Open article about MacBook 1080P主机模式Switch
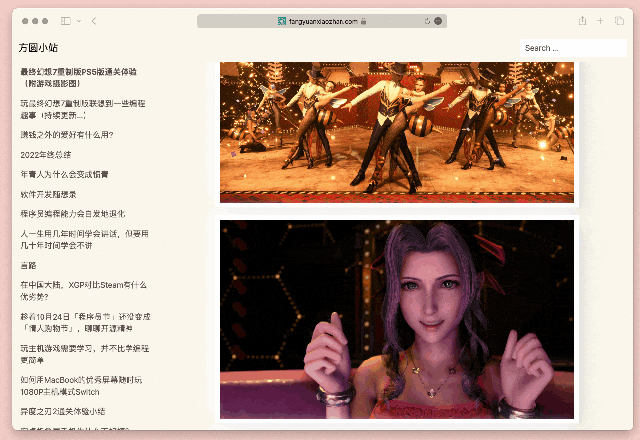The image size is (640, 440). tap(81, 386)
